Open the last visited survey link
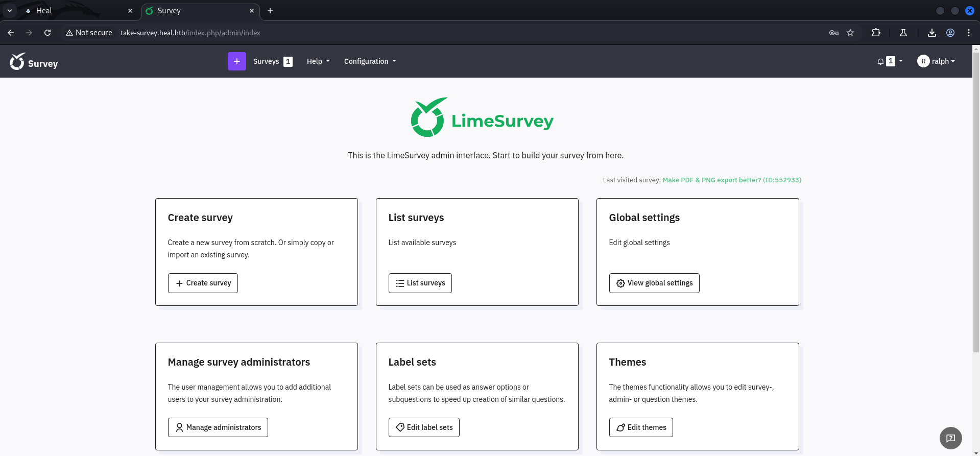This screenshot has height=456, width=980. coord(731,180)
